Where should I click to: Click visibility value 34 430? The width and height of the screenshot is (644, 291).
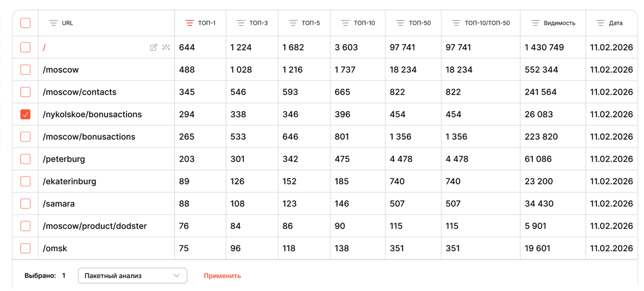click(539, 204)
